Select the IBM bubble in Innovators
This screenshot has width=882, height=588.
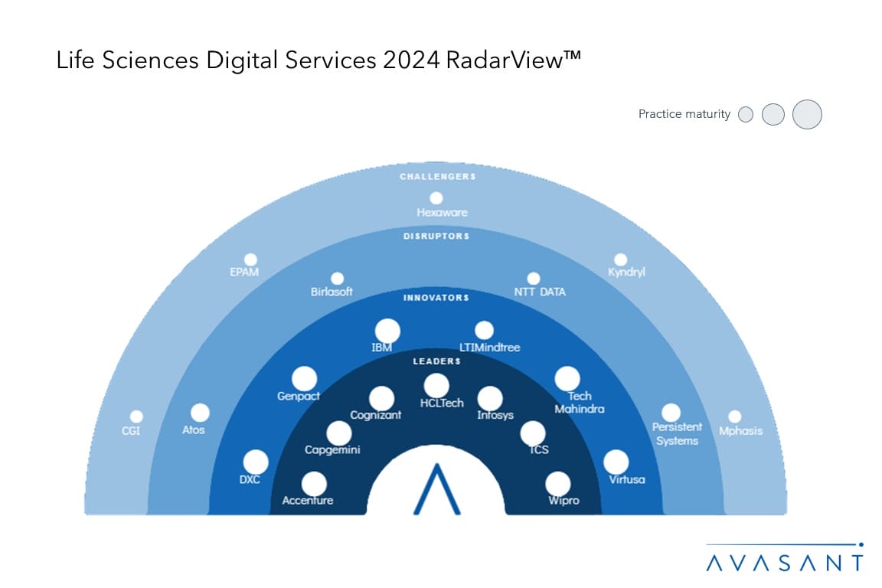[x=387, y=331]
